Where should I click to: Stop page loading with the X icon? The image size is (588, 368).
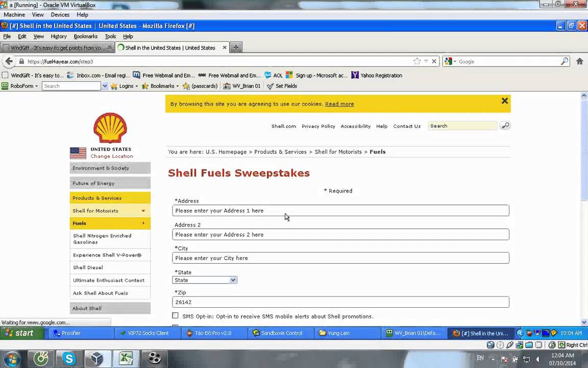click(434, 61)
